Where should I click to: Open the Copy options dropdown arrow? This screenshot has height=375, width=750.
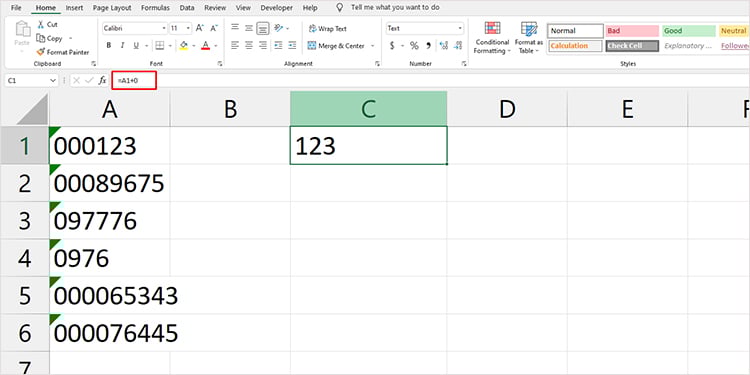tap(71, 38)
